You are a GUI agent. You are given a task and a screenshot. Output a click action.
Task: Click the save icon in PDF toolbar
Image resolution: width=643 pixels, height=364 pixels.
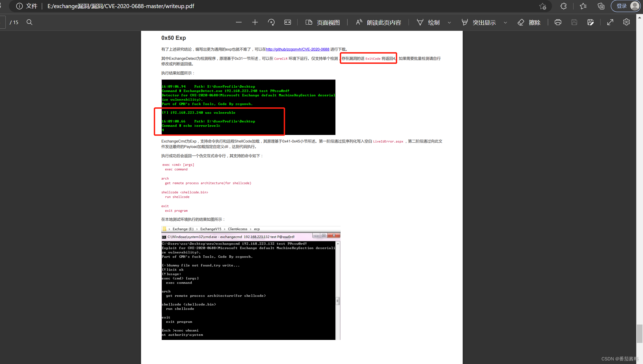[x=574, y=22]
